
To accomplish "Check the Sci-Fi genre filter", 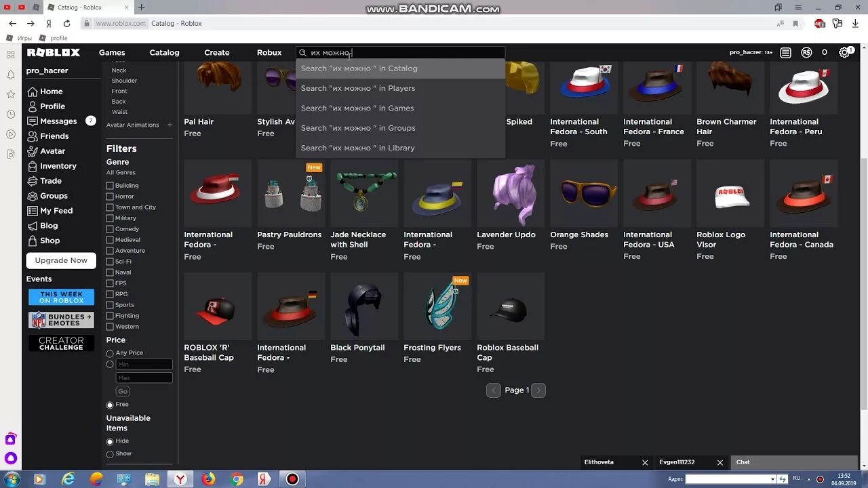I will click(110, 262).
